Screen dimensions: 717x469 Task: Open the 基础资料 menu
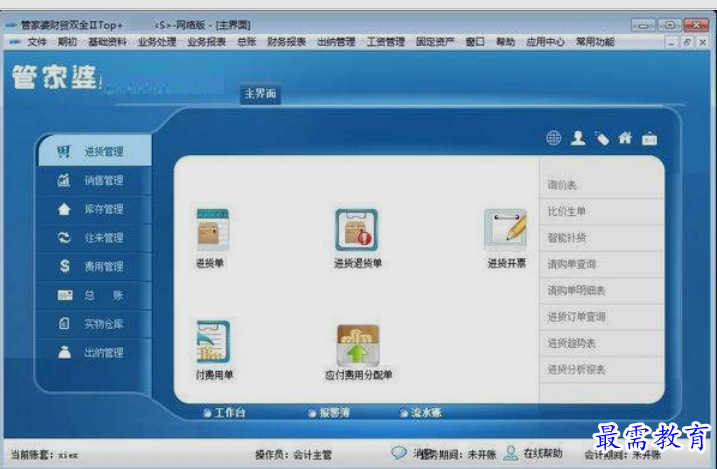click(x=107, y=42)
